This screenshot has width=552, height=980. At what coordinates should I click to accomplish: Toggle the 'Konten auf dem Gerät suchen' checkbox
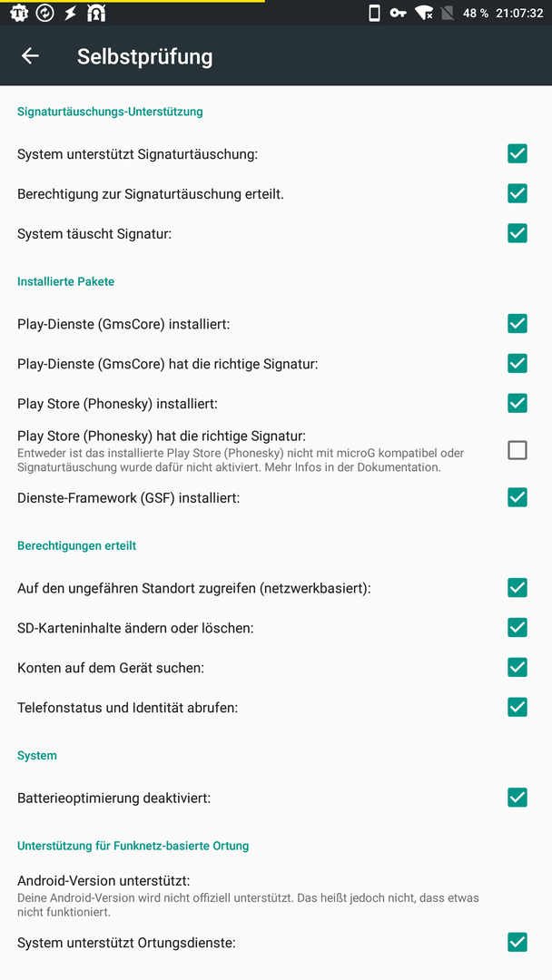click(517, 668)
